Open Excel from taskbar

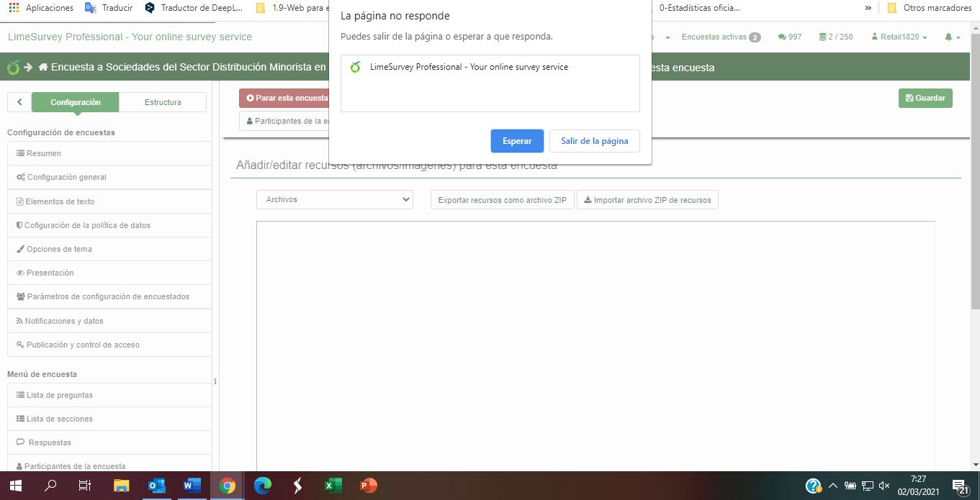333,486
